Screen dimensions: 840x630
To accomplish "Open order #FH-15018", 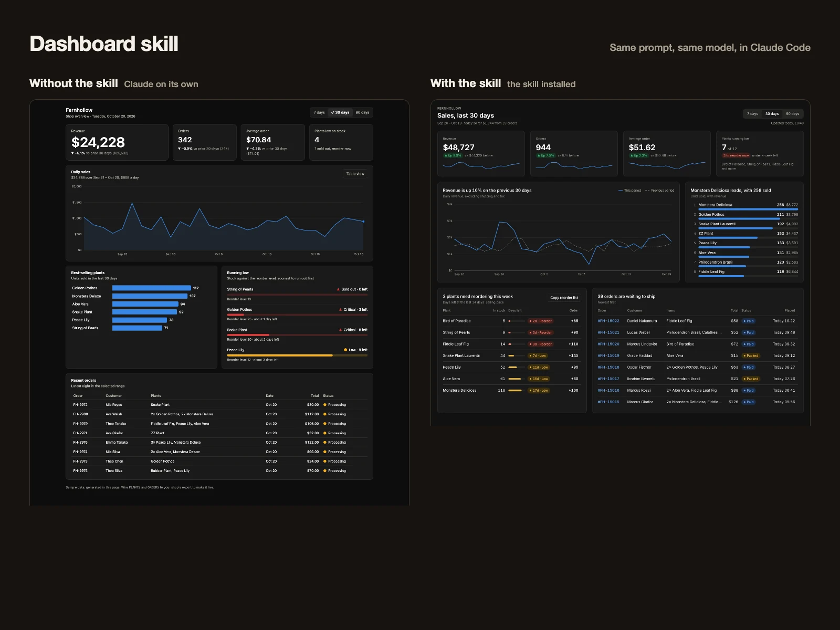I will (608, 367).
